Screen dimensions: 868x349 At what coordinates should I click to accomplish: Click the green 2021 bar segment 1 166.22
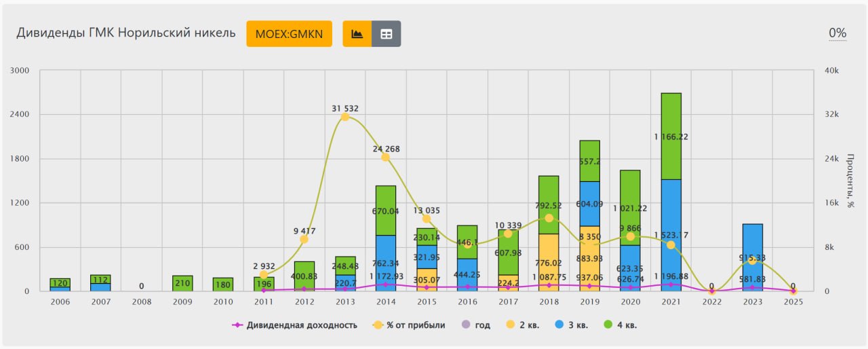point(671,136)
